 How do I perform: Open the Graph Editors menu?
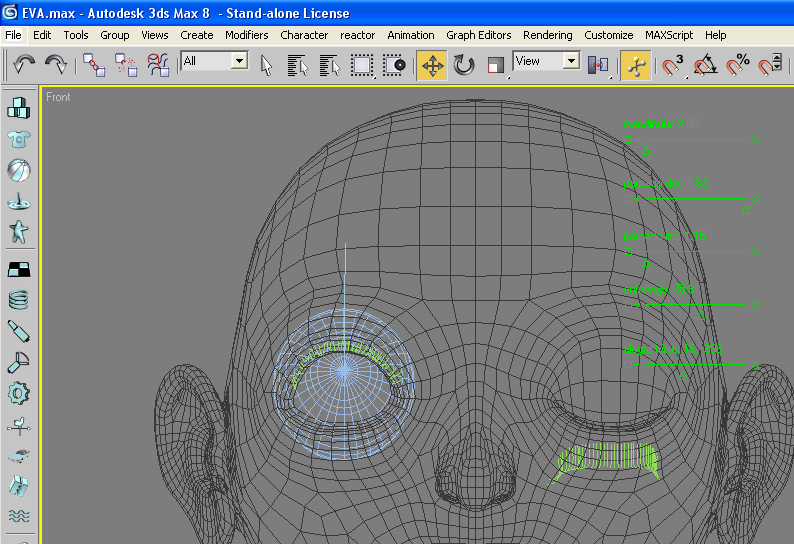(478, 35)
